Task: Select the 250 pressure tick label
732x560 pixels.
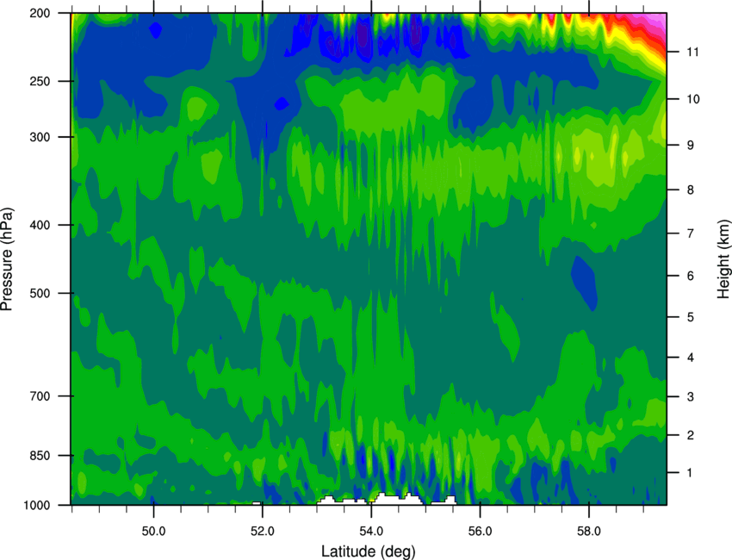Action: tap(40, 81)
